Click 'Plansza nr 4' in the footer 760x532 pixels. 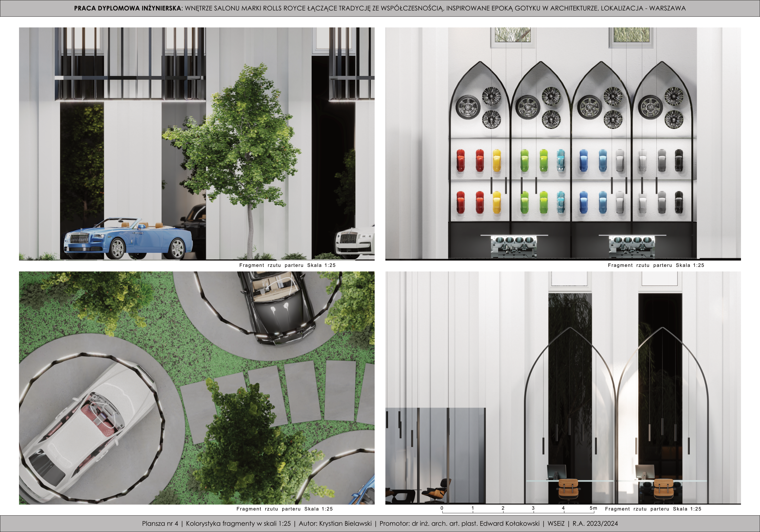tap(160, 523)
